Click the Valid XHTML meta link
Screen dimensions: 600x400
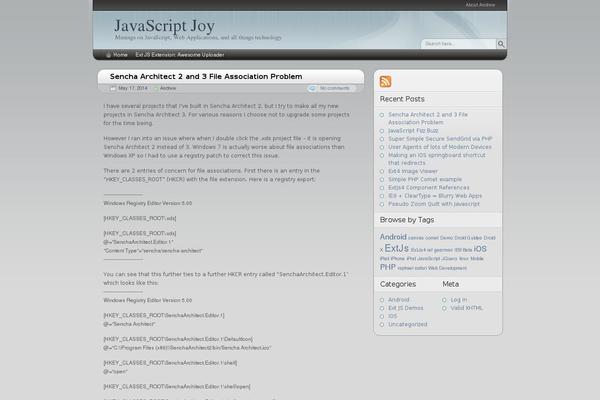click(466, 308)
